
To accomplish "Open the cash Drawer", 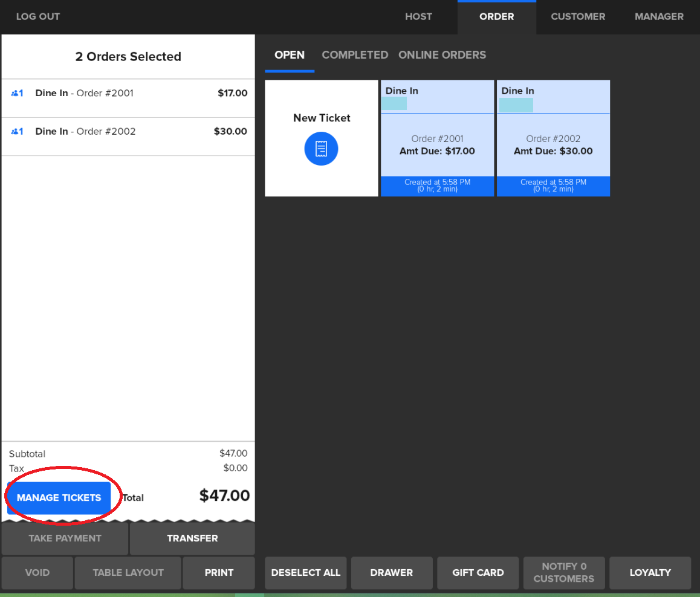I will (392, 573).
